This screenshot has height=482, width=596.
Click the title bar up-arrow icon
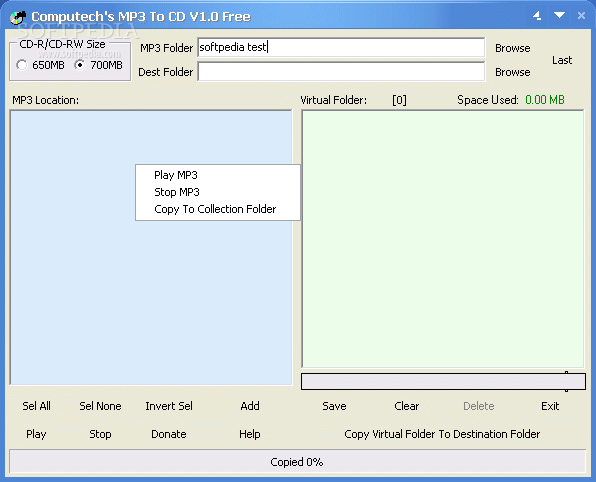click(537, 16)
